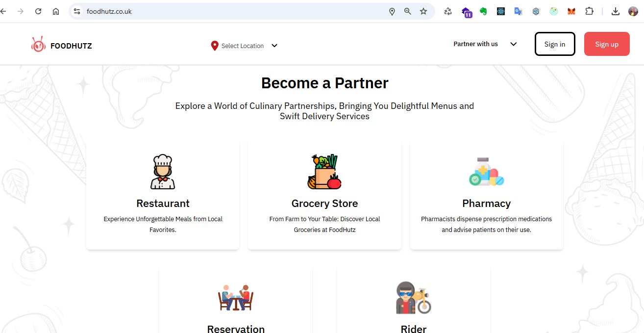Viewport: 644px width, 333px height.
Task: Open the Pharmacy partner card title
Action: click(486, 204)
